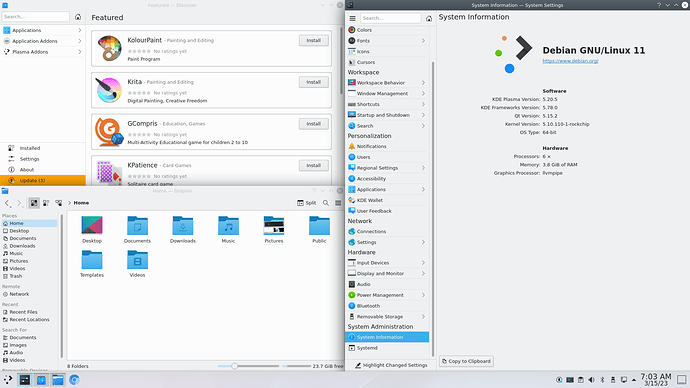The height and width of the screenshot is (388, 690).
Task: Open Templates folder in Dolphin
Action: 92,264
